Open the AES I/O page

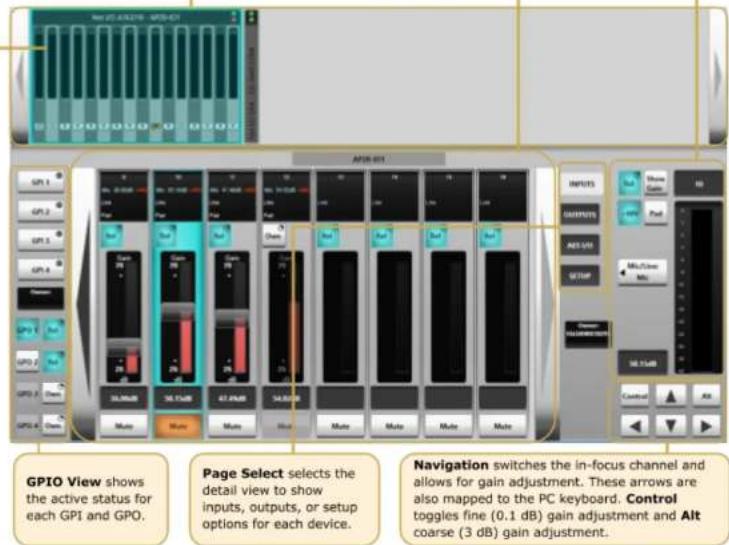(x=580, y=245)
